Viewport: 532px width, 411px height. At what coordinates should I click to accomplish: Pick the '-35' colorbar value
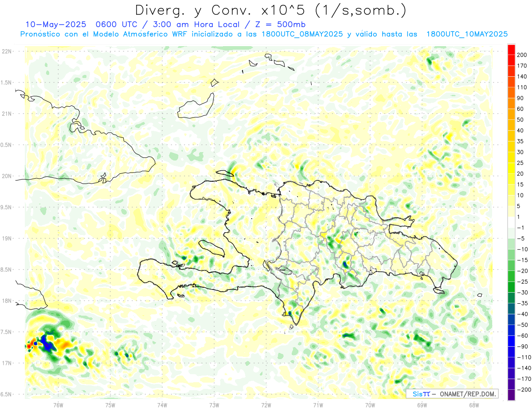point(522,304)
